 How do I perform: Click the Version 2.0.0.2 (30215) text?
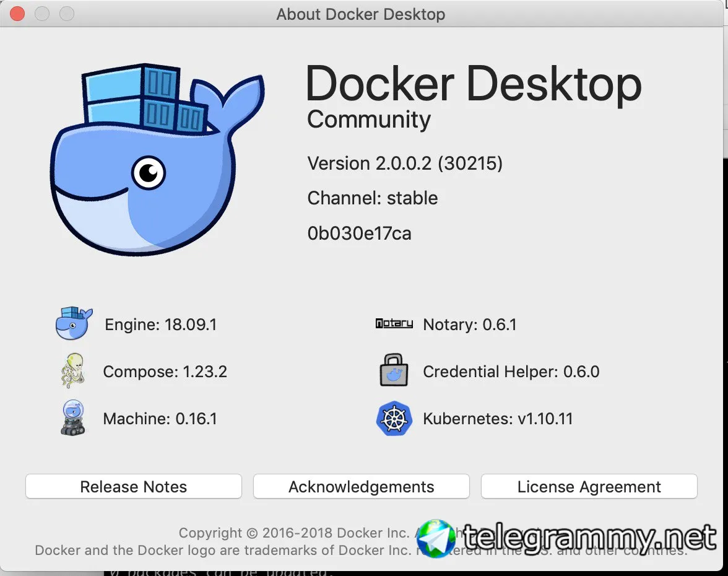[405, 164]
